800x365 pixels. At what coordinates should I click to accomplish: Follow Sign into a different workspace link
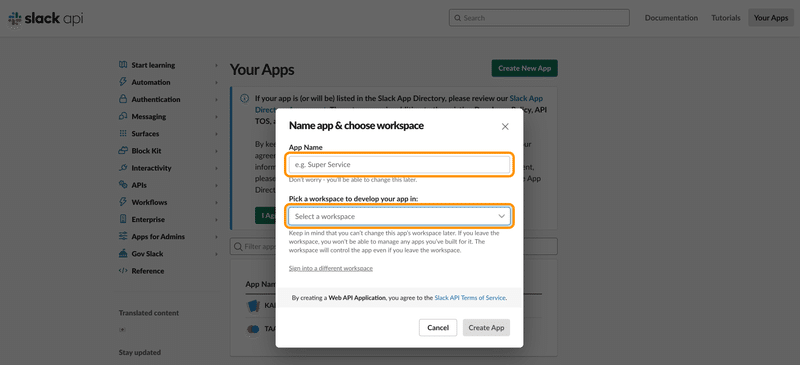tap(331, 268)
